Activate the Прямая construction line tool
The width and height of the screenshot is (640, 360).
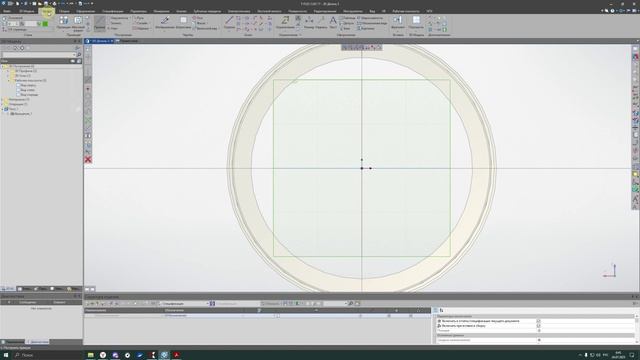pos(100,24)
